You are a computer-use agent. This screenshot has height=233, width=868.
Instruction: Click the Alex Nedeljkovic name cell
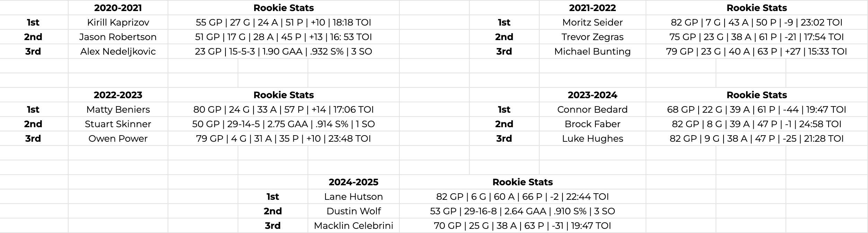tap(118, 52)
